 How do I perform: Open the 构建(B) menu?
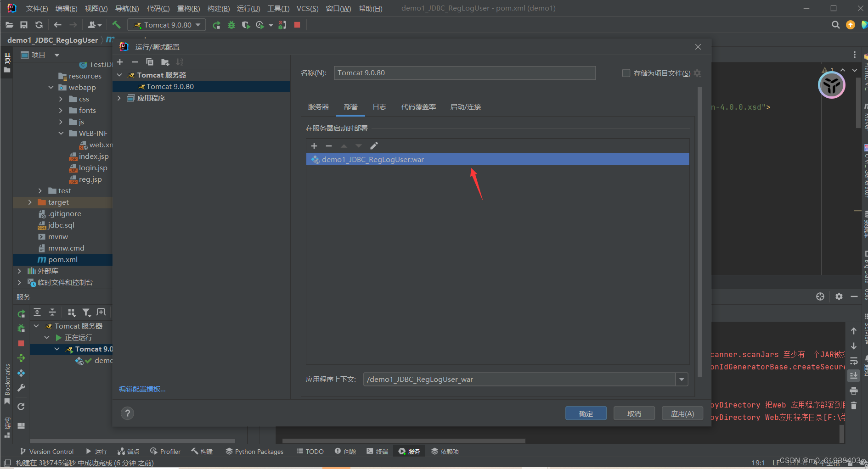click(219, 8)
